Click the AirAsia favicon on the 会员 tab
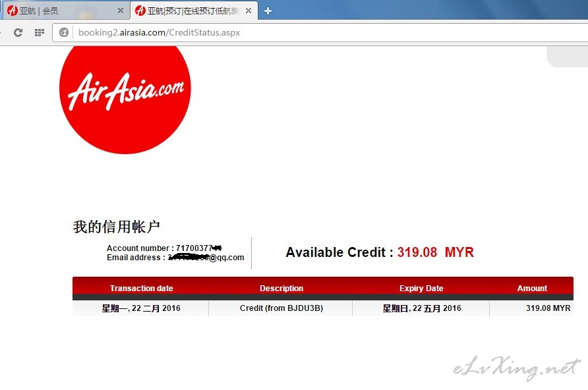Image resolution: width=588 pixels, height=390 pixels. tap(13, 11)
